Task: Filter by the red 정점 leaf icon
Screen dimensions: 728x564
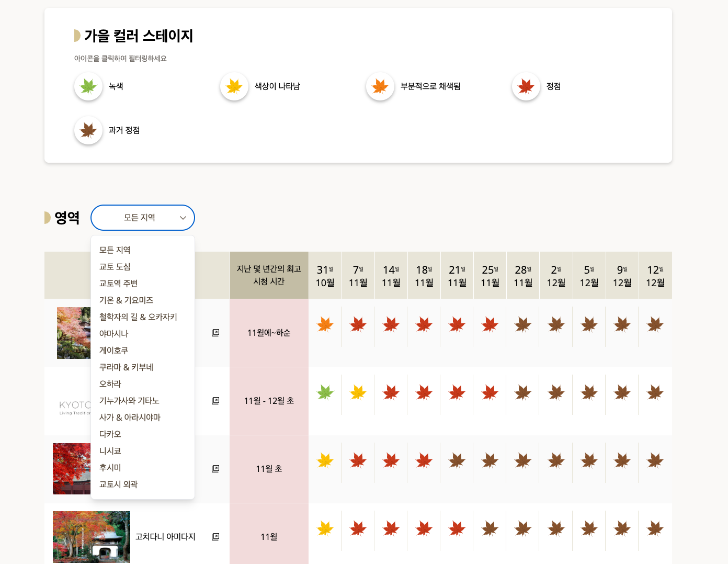Action: pos(526,86)
